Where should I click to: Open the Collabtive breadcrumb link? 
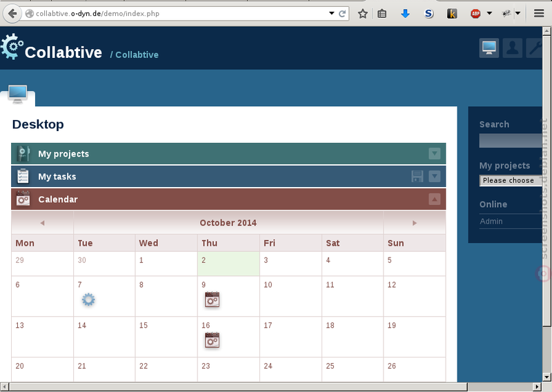[x=137, y=55]
